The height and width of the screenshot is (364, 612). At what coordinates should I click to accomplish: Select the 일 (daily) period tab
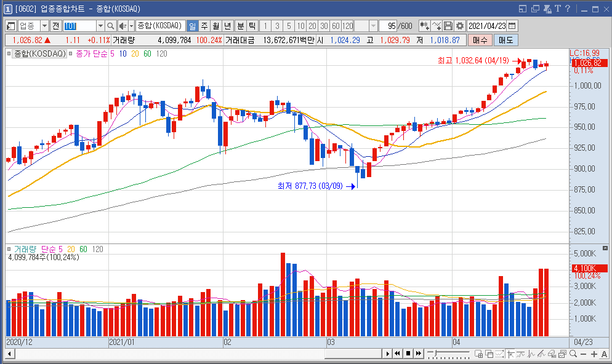(x=193, y=26)
